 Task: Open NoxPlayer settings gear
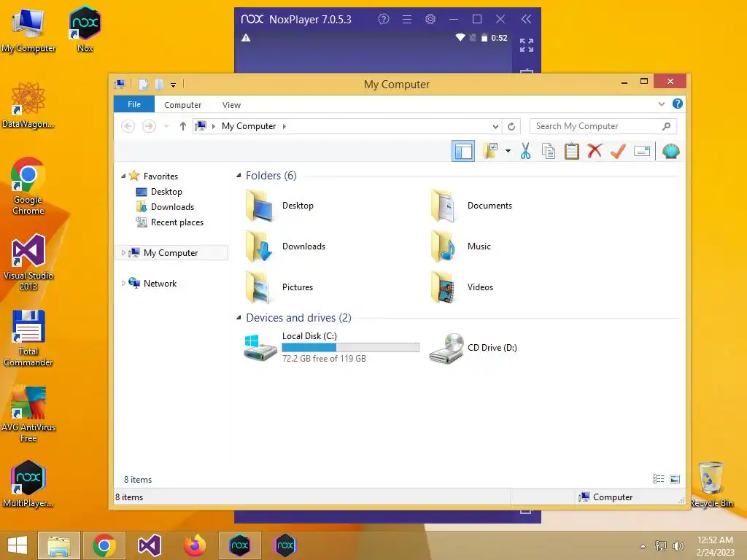point(430,19)
